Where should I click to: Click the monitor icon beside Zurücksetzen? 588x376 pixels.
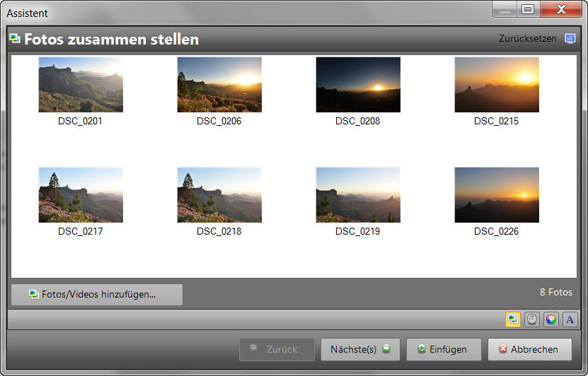tap(570, 39)
